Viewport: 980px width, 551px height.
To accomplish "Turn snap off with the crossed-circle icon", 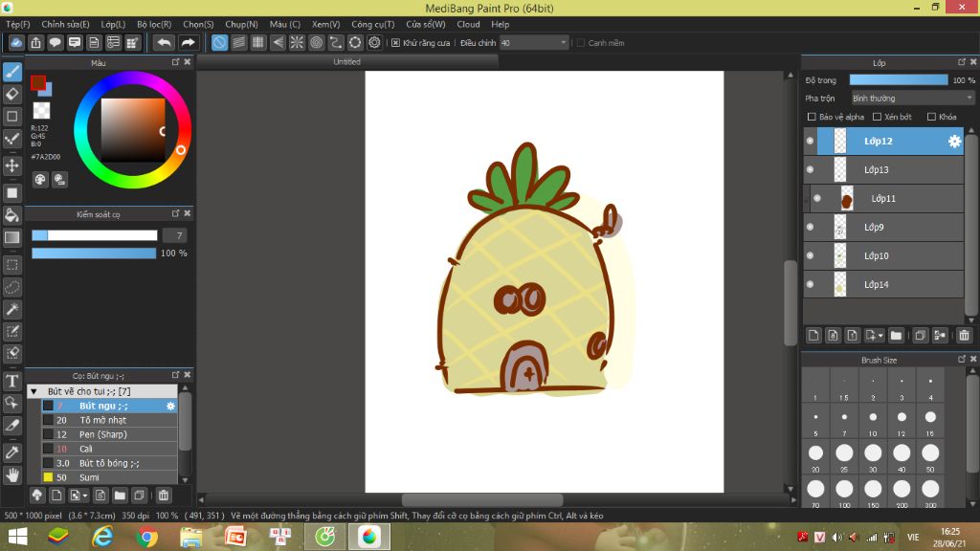I will pos(219,42).
